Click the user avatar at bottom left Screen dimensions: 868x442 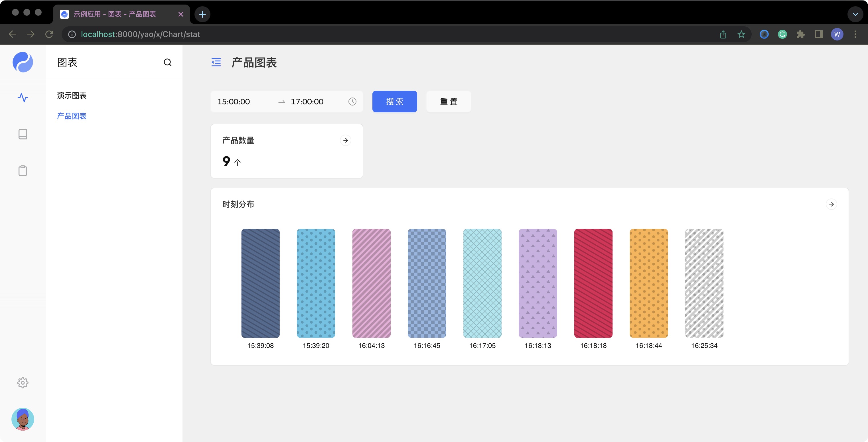(x=23, y=419)
